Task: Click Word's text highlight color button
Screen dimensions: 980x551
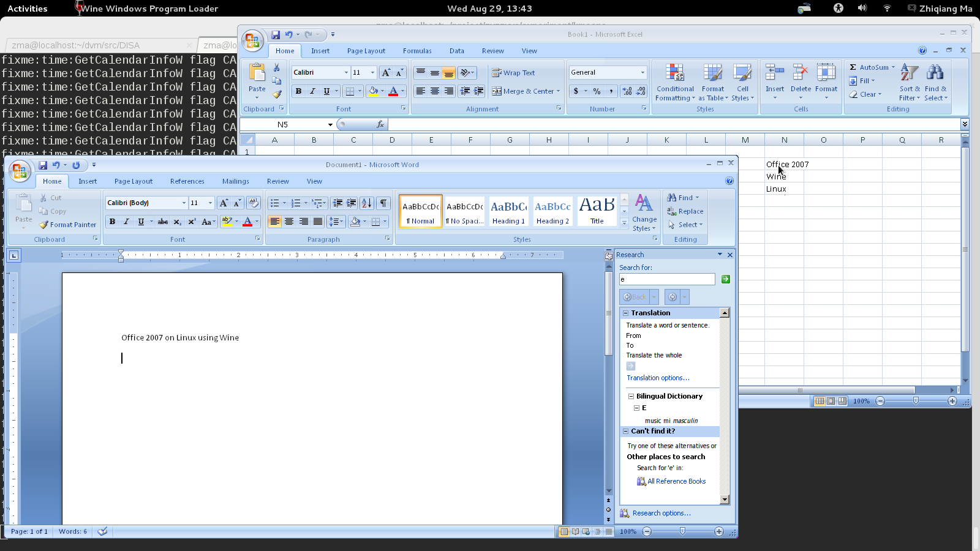Action: point(227,222)
